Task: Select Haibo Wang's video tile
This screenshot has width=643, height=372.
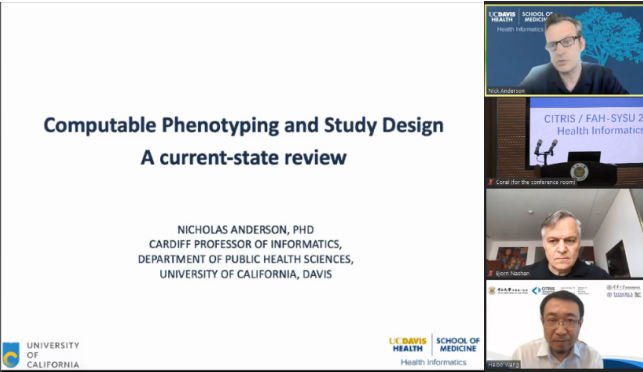Action: click(564, 324)
